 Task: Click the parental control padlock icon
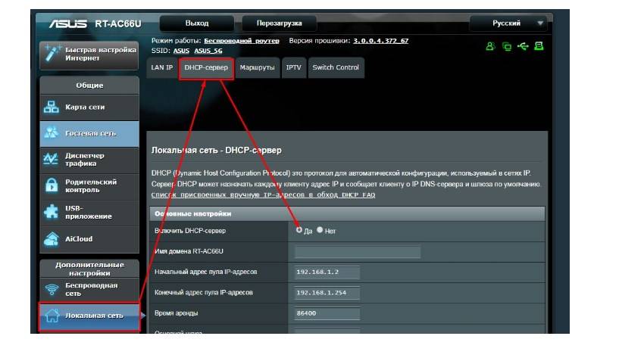click(52, 185)
